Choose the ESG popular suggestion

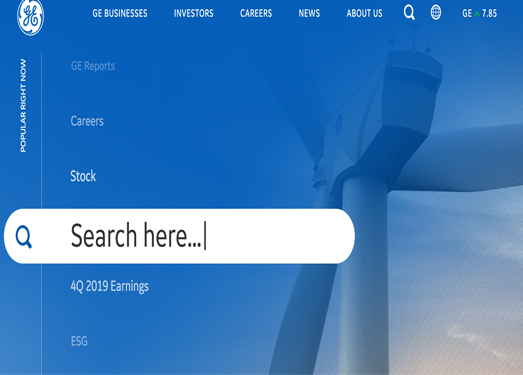tap(79, 341)
